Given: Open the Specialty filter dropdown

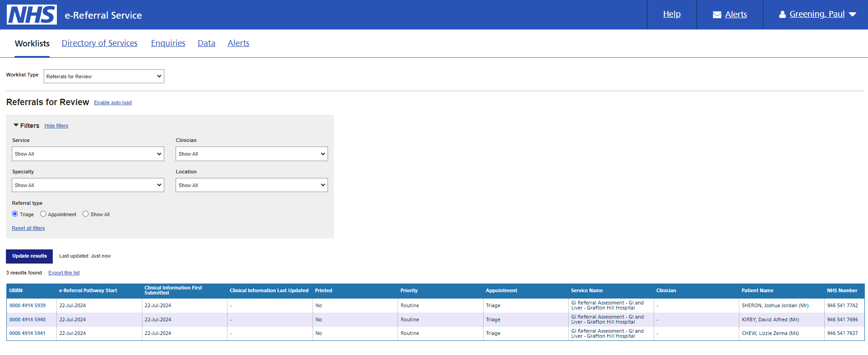Looking at the screenshot, I should click(88, 185).
